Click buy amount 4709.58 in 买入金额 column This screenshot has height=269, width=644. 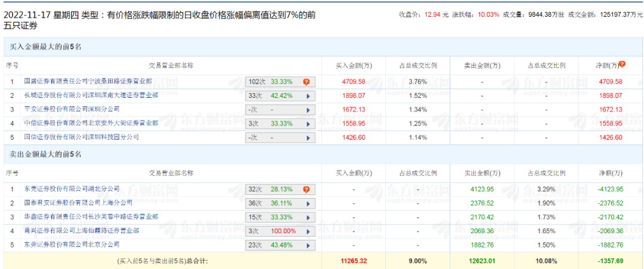pos(353,82)
